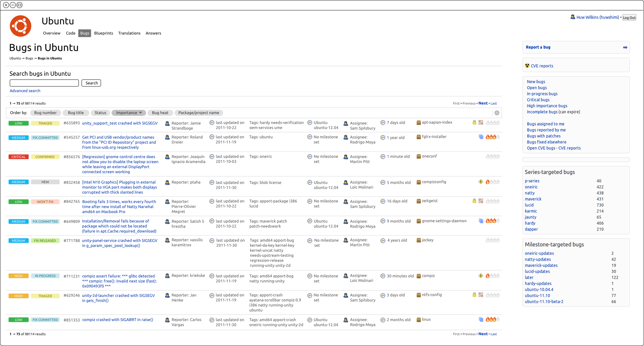Viewport: 644px width, 346px height.
Task: Open the Translations tab
Action: pos(129,33)
